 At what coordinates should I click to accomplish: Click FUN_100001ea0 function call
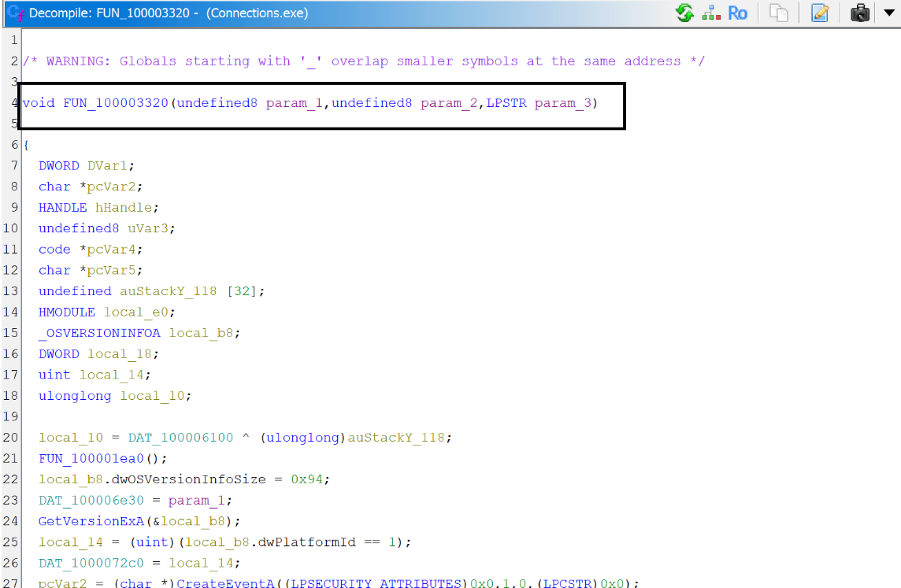(x=91, y=458)
